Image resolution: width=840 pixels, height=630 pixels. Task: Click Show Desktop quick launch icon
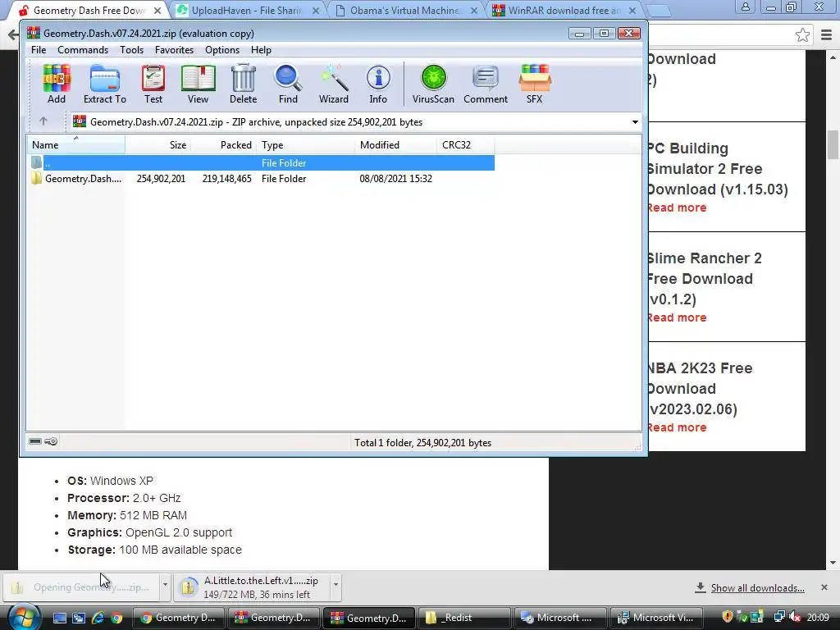[59, 618]
